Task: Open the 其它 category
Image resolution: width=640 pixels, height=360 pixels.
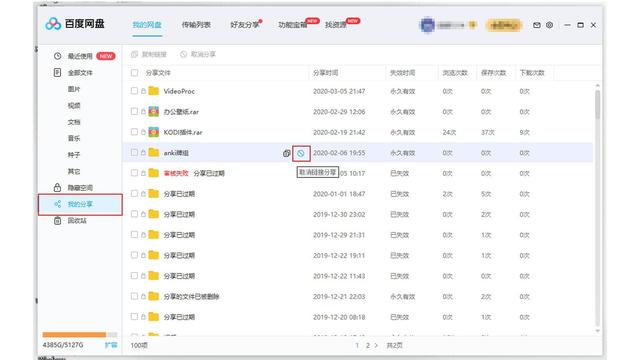Action: pos(74,171)
